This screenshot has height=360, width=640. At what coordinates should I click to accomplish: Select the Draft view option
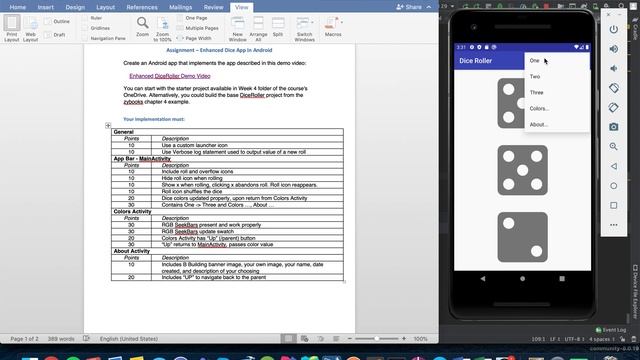click(55, 35)
